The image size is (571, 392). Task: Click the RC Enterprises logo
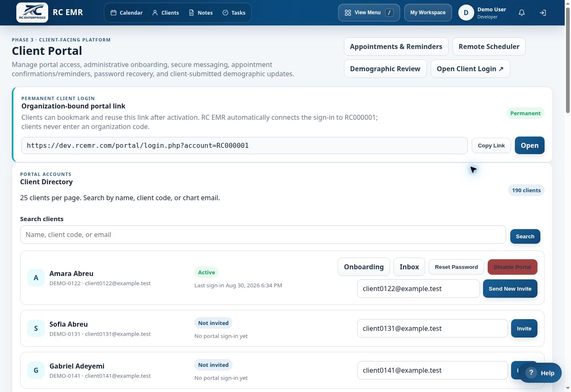pyautogui.click(x=32, y=13)
